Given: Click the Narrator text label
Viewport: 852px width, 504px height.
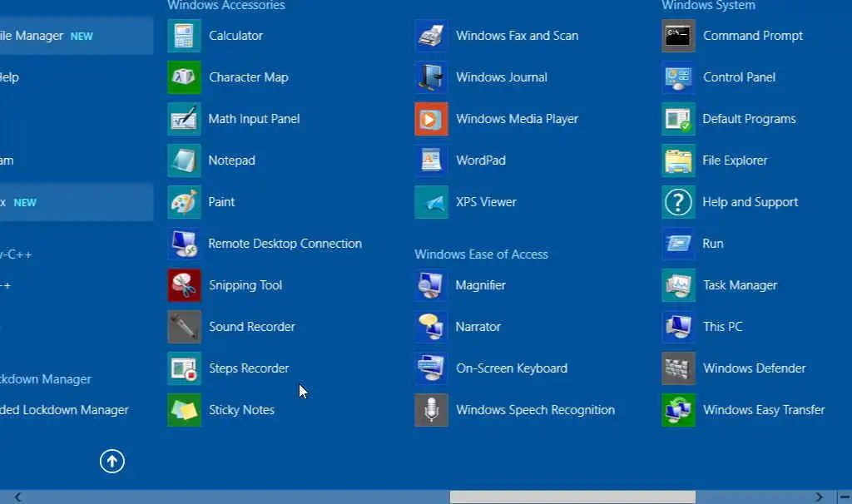Looking at the screenshot, I should [478, 327].
